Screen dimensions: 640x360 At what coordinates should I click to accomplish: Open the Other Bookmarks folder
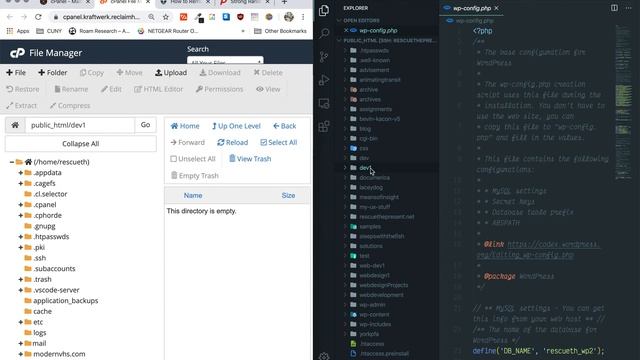(x=280, y=31)
